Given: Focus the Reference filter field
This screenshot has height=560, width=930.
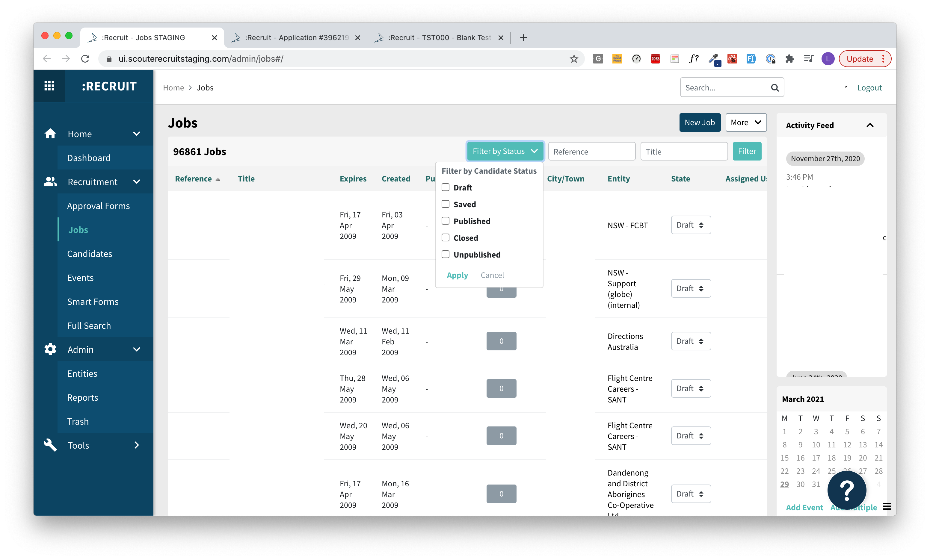Looking at the screenshot, I should pos(591,151).
